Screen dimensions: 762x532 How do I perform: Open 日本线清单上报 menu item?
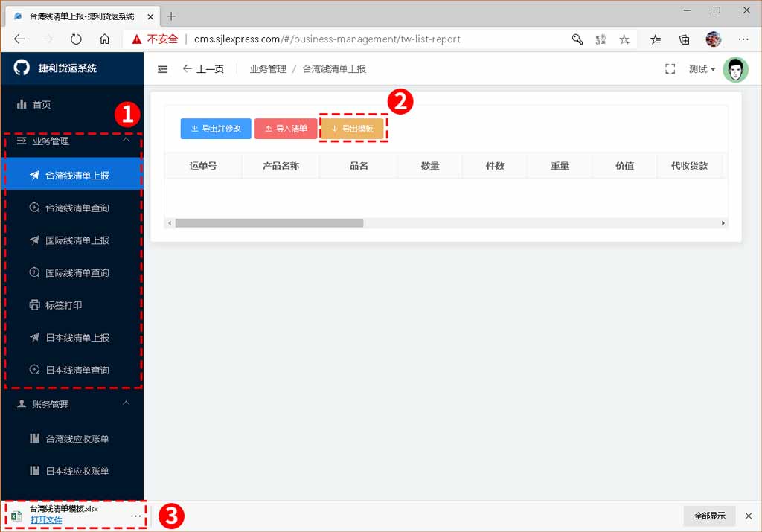(72, 337)
